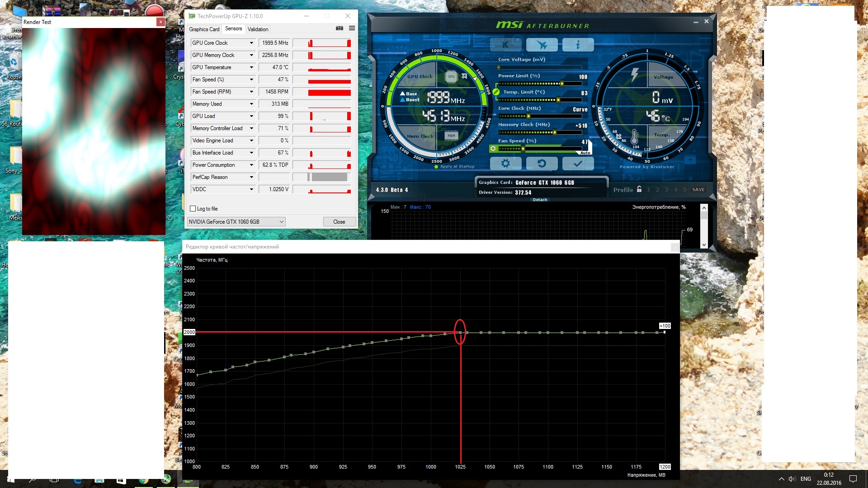Switch to the Graphics Card tab

click(204, 29)
